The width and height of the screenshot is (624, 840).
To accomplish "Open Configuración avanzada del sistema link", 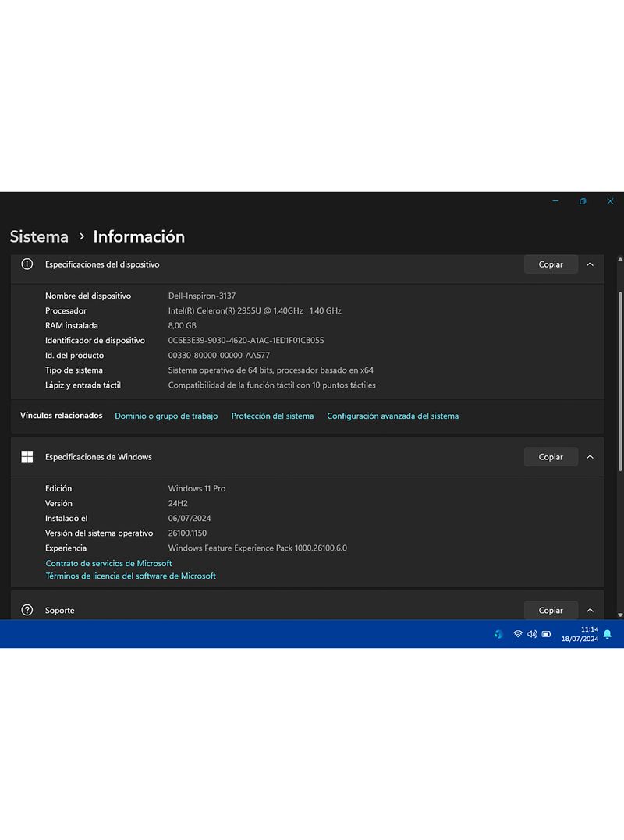I will (392, 416).
